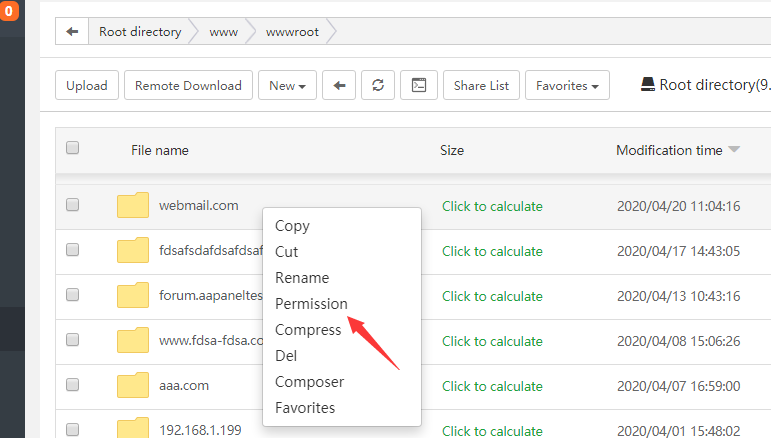Tick the aaa.com row checkbox
Screen dimensions: 771x438
pos(72,385)
